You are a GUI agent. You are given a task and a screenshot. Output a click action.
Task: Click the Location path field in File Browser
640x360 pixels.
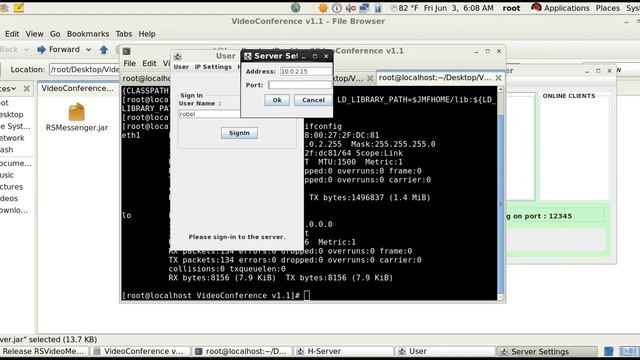(x=85, y=69)
